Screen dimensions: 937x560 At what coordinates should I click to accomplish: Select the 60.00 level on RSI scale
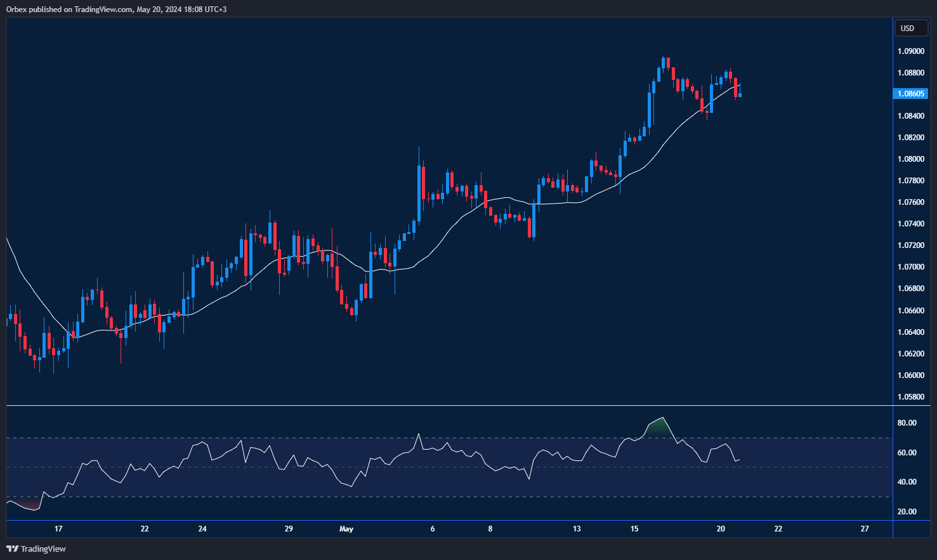click(907, 453)
